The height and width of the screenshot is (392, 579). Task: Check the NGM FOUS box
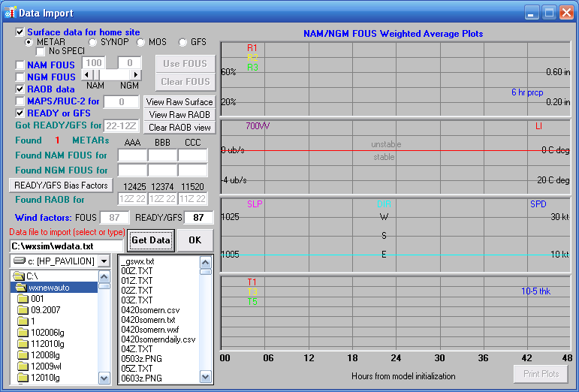point(20,77)
